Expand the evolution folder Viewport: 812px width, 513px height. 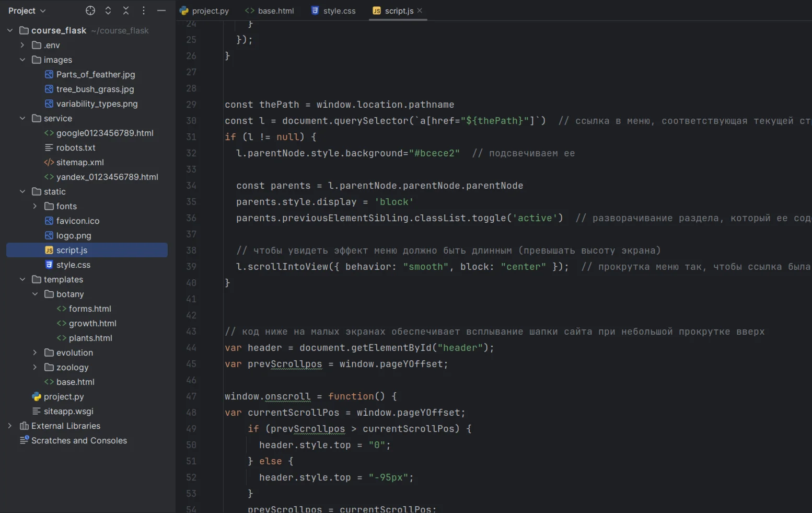35,352
